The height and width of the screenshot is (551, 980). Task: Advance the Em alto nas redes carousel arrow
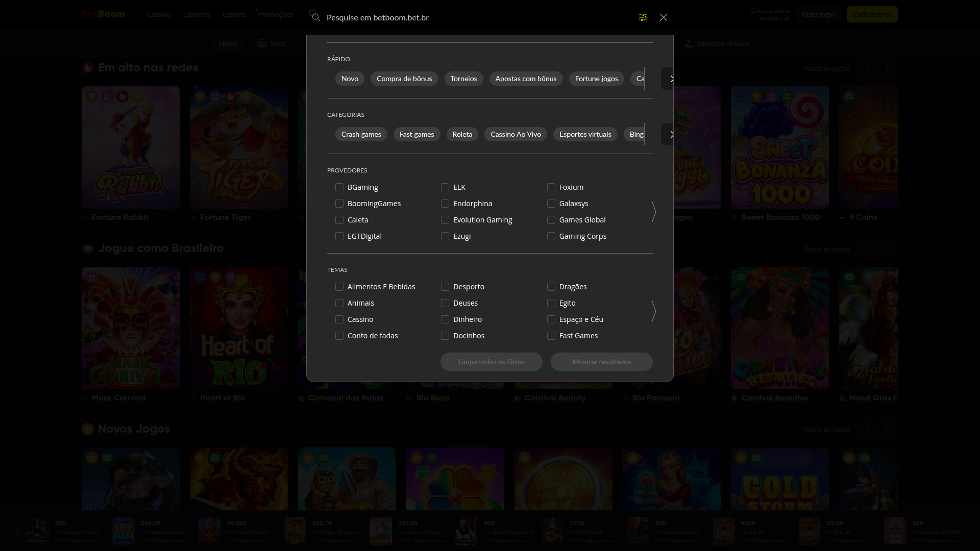pyautogui.click(x=888, y=68)
